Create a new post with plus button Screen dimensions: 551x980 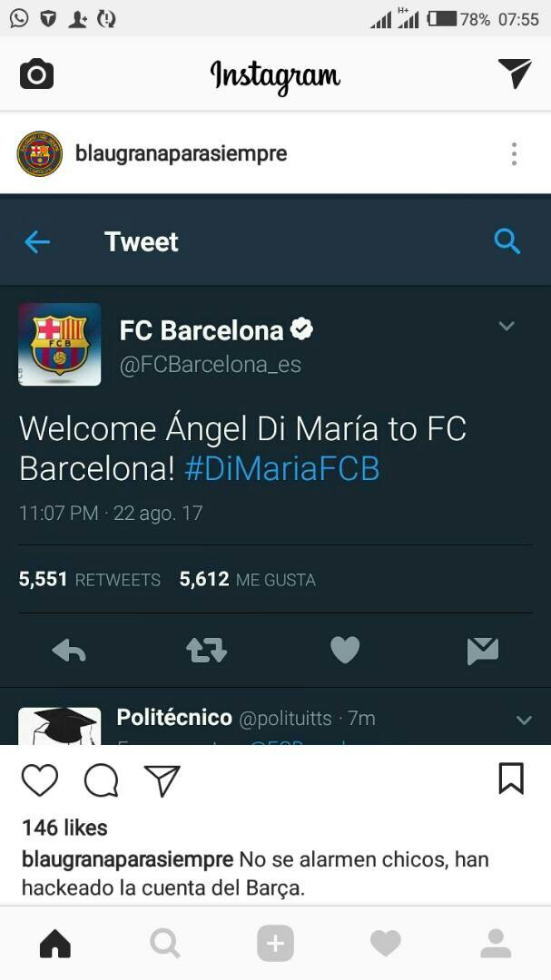(275, 943)
